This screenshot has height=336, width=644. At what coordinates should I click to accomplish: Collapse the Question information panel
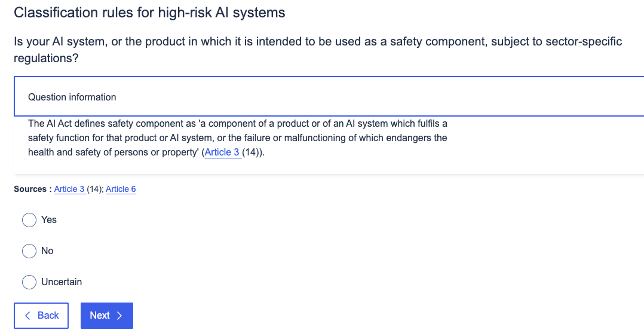tap(329, 97)
